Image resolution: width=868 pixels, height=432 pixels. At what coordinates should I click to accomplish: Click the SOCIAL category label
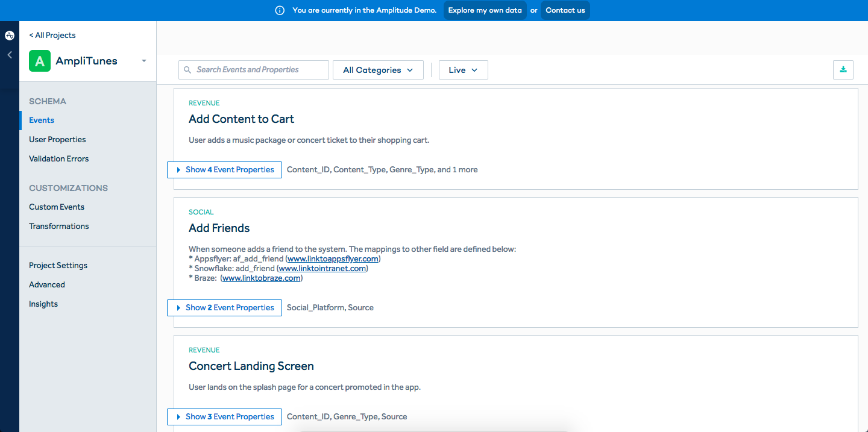click(x=201, y=212)
